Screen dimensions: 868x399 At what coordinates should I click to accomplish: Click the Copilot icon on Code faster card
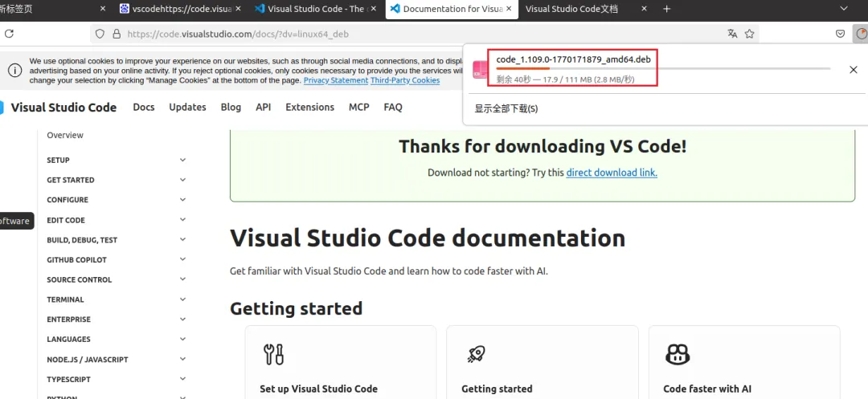678,354
